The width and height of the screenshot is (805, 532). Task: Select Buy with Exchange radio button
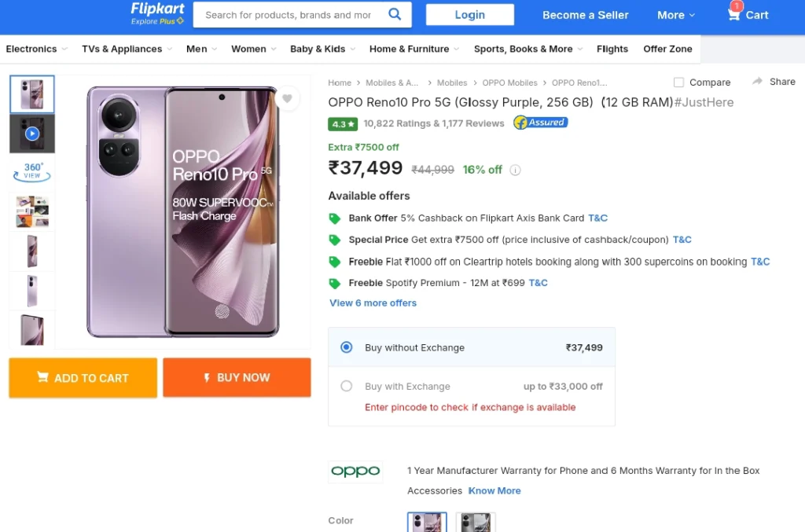pos(347,386)
